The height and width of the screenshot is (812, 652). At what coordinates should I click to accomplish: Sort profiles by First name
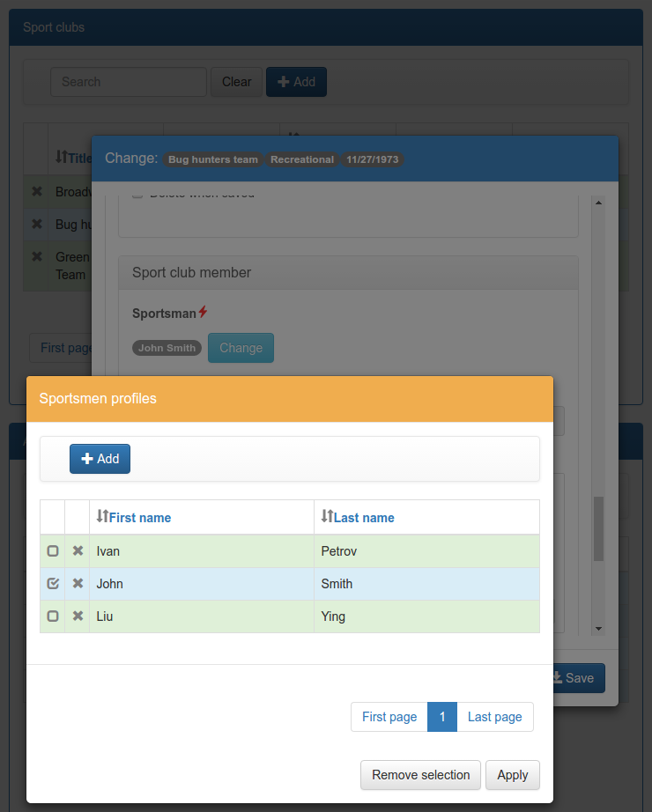click(134, 517)
